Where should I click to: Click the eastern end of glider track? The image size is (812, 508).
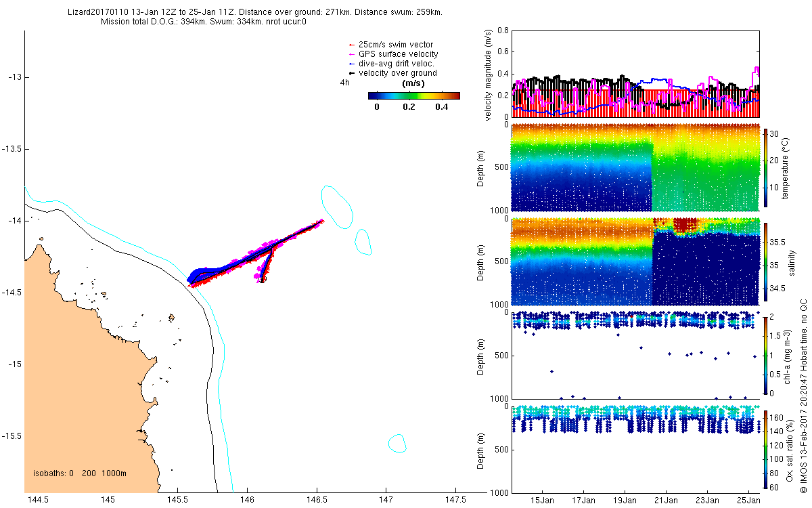[321, 220]
